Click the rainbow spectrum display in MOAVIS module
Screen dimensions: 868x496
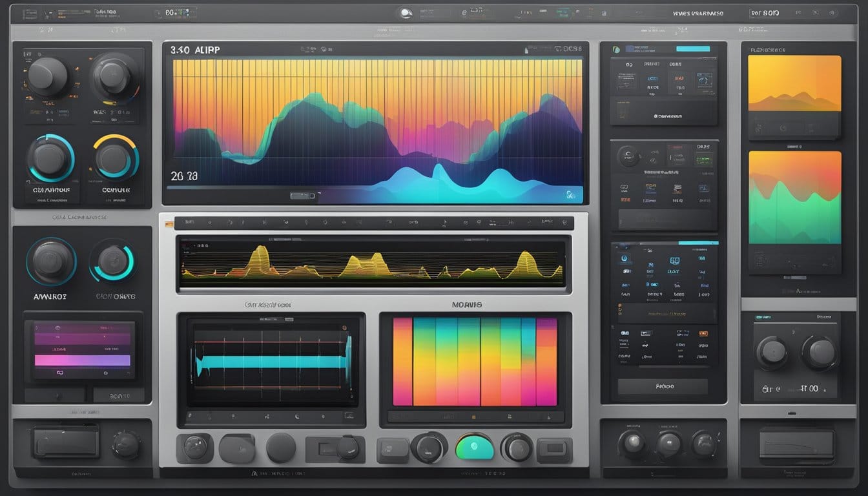click(476, 362)
